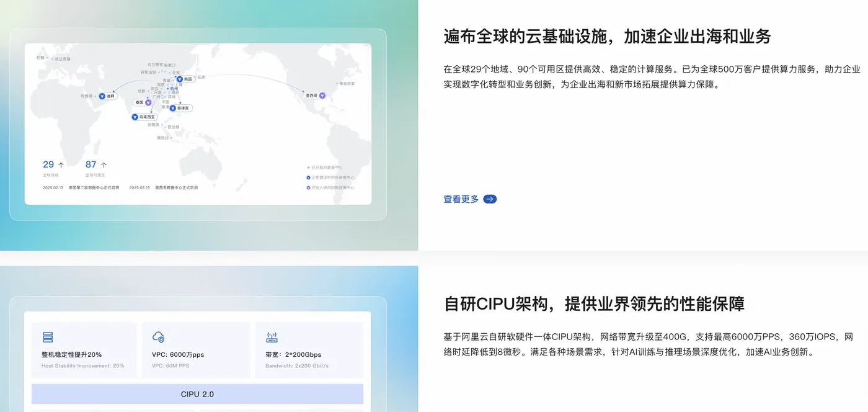
Task: Click the 迪拜 data center marker
Action: (x=108, y=96)
